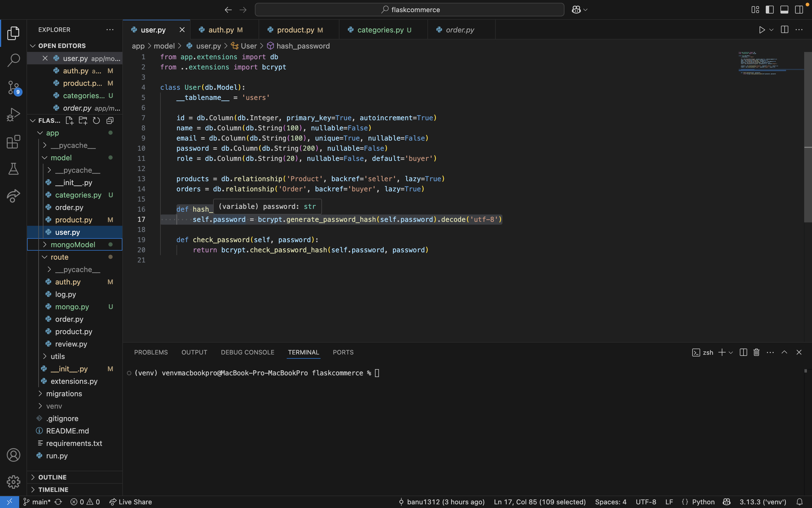The width and height of the screenshot is (812, 508).
Task: Expand the TIMELINE section
Action: (x=74, y=490)
